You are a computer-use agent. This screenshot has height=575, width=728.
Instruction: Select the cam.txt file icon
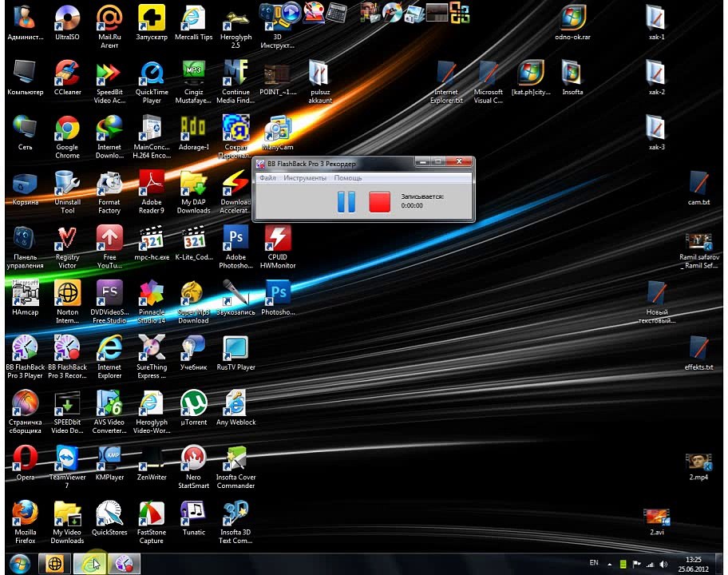point(698,188)
